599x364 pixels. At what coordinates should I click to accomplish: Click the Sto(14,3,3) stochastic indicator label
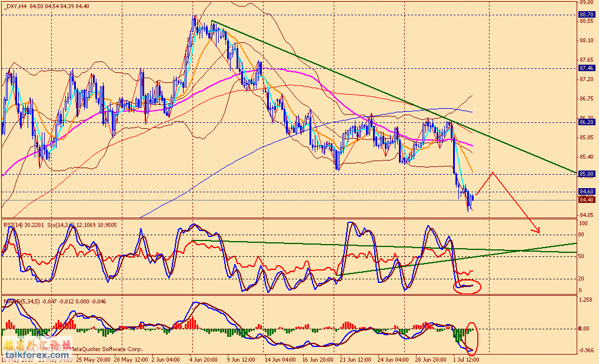[82, 225]
